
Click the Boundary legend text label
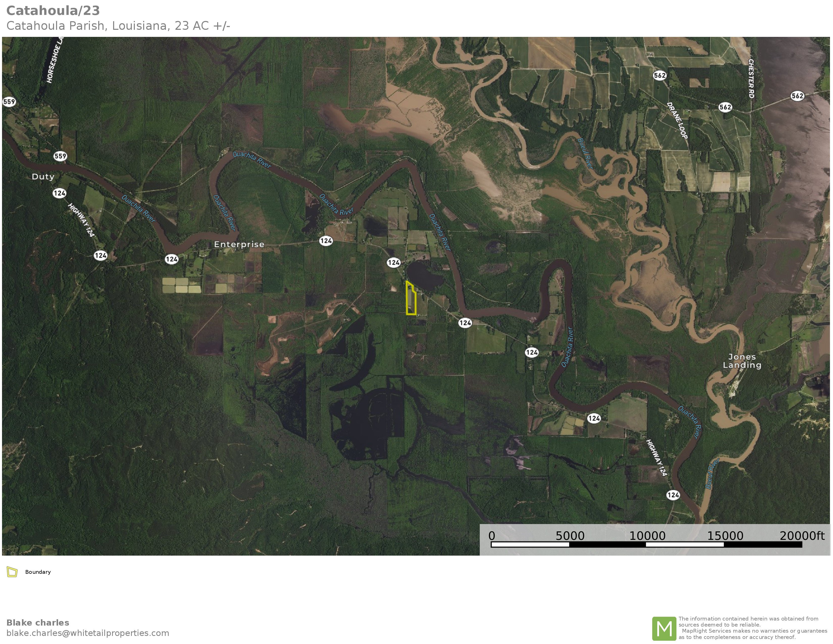(38, 572)
